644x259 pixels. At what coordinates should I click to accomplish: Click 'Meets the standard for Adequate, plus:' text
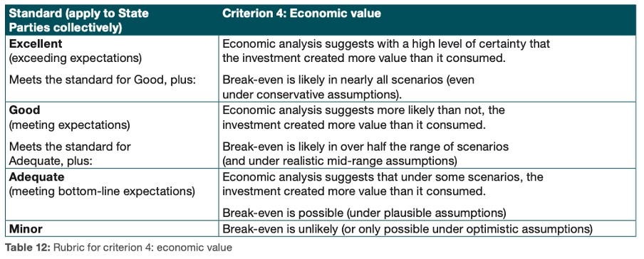(70, 154)
